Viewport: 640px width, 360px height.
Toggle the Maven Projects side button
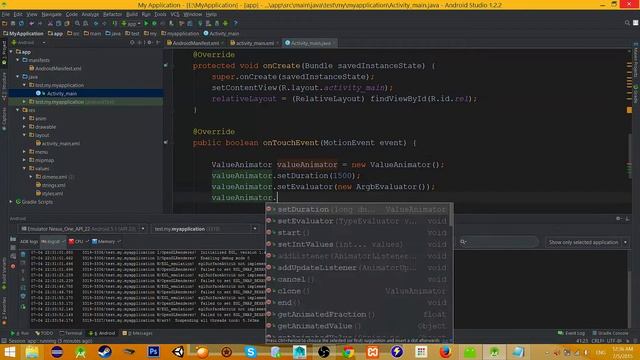tap(636, 61)
